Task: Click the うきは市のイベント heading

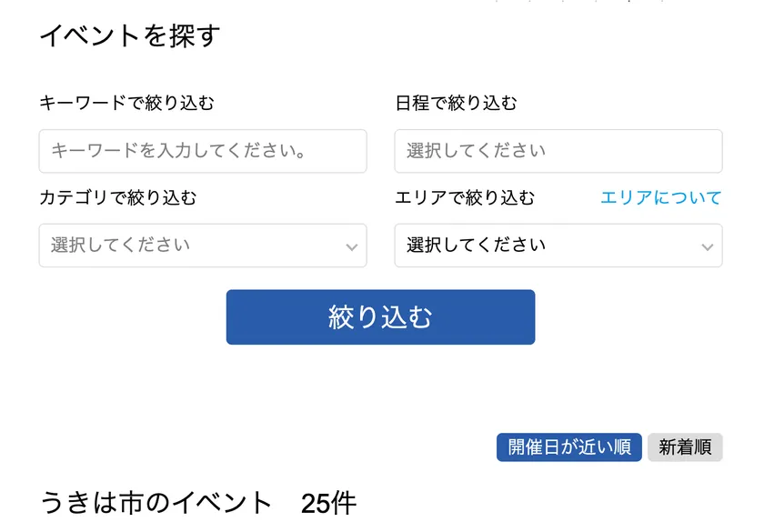Action: click(156, 503)
